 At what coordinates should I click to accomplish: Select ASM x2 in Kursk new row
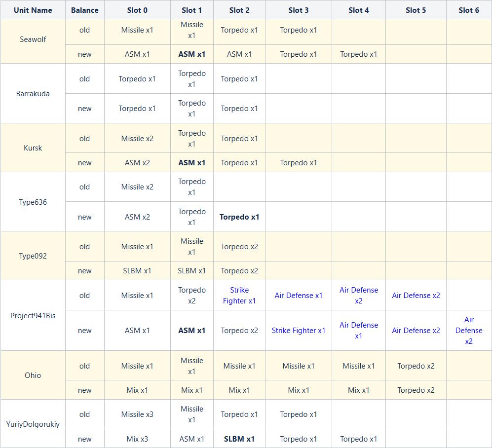point(137,163)
